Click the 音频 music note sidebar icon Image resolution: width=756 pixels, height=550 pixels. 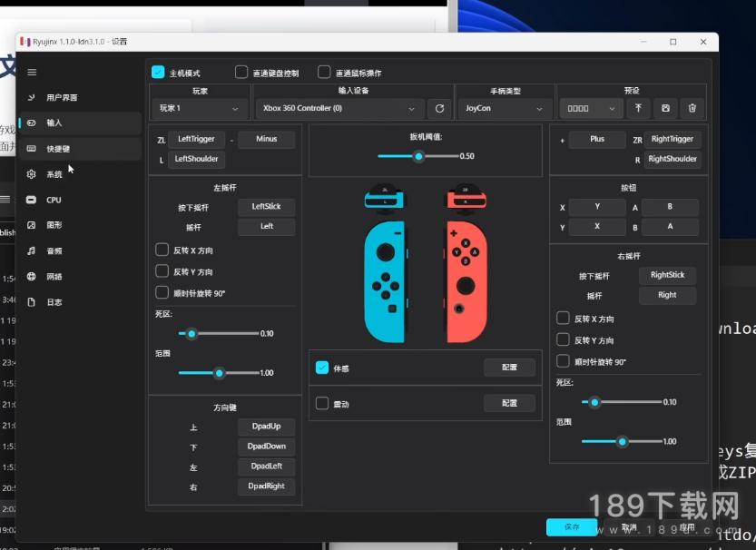pos(32,250)
